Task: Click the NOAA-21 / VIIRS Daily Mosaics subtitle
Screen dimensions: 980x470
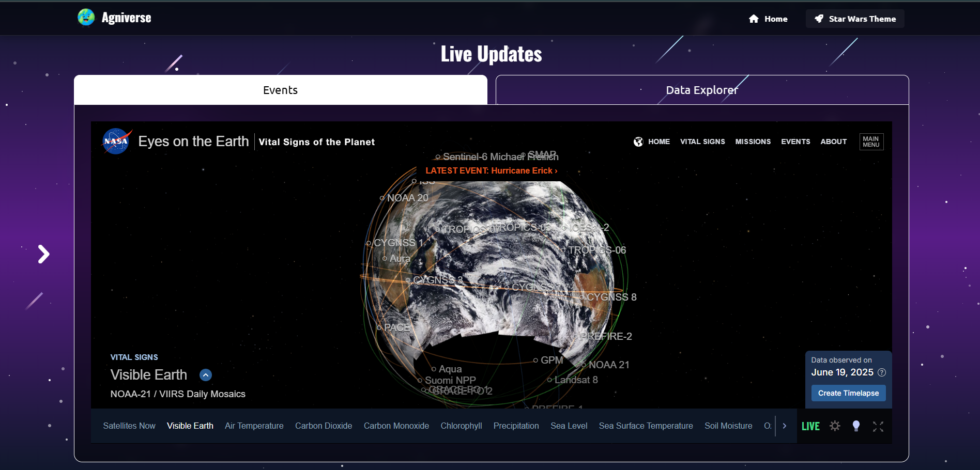Action: 178,394
